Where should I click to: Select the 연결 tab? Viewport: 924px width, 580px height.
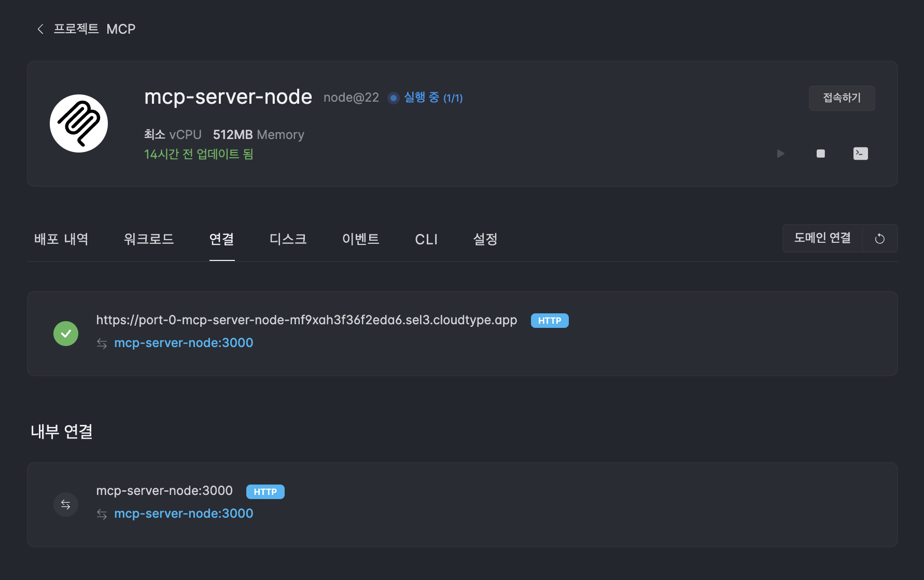tap(222, 239)
